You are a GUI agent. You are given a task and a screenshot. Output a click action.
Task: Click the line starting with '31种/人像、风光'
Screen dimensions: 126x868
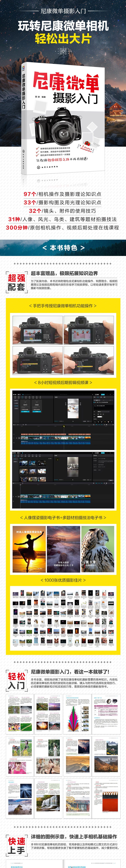pos(63,219)
